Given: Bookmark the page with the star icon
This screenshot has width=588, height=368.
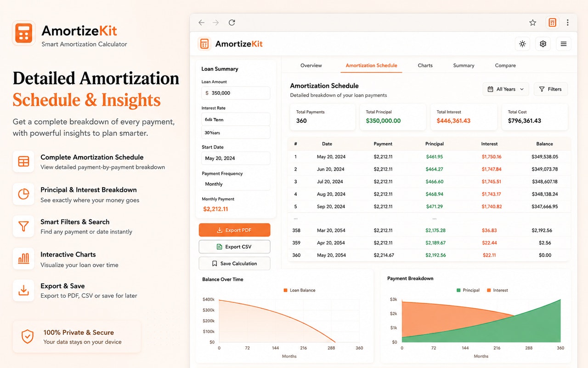Looking at the screenshot, I should [533, 23].
